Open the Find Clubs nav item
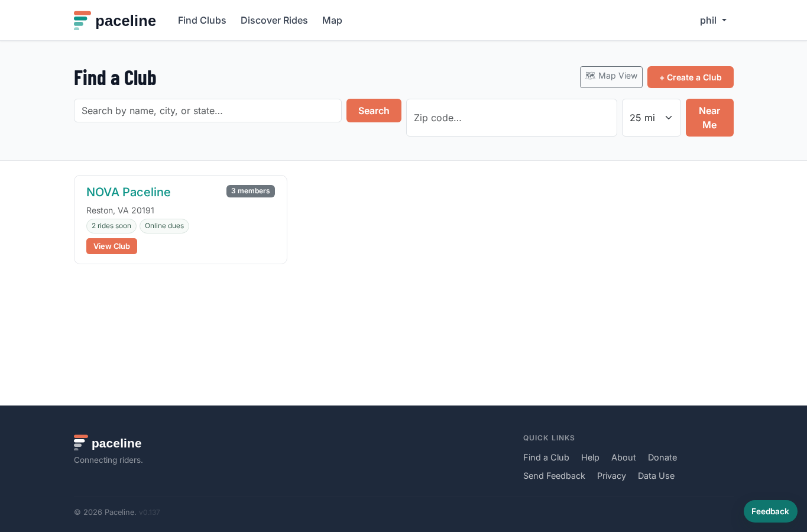Viewport: 807px width, 532px height. click(x=202, y=20)
